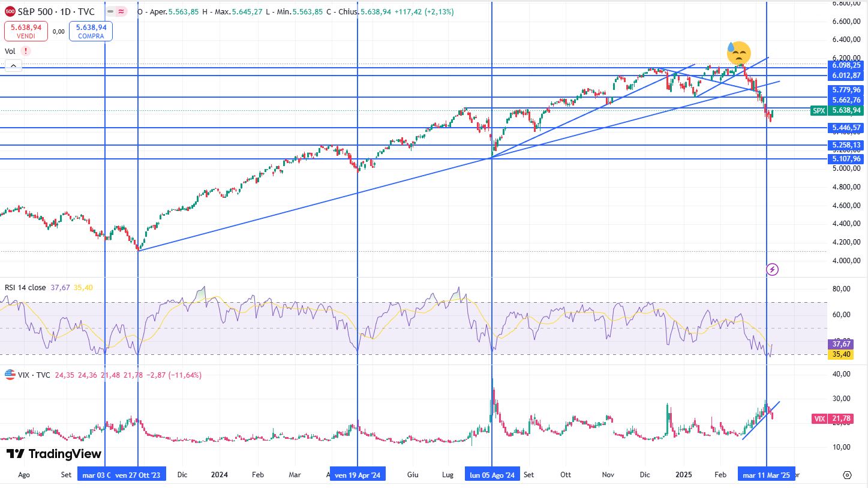Click the 5.446,57 price level label
Image resolution: width=868 pixels, height=488 pixels.
pos(846,128)
